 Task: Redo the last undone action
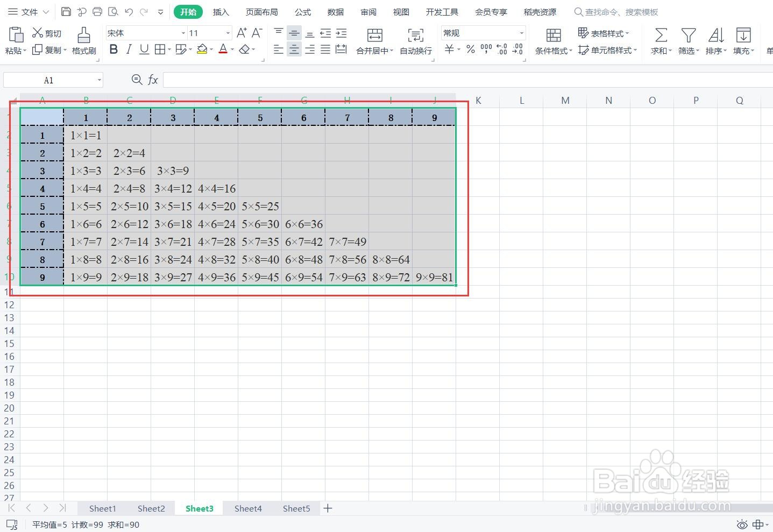click(x=144, y=11)
